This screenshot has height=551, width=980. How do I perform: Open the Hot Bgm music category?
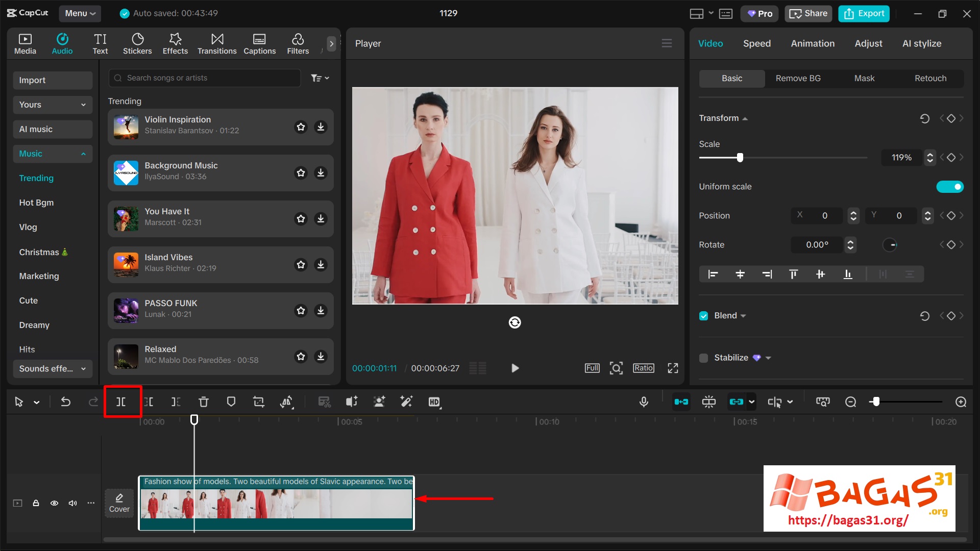[x=36, y=203]
